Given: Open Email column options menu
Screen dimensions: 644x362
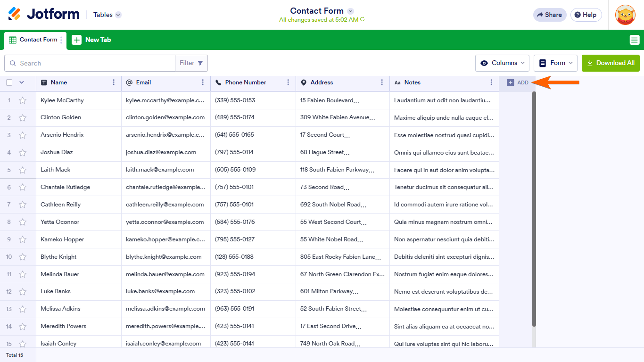Looking at the screenshot, I should coord(203,82).
